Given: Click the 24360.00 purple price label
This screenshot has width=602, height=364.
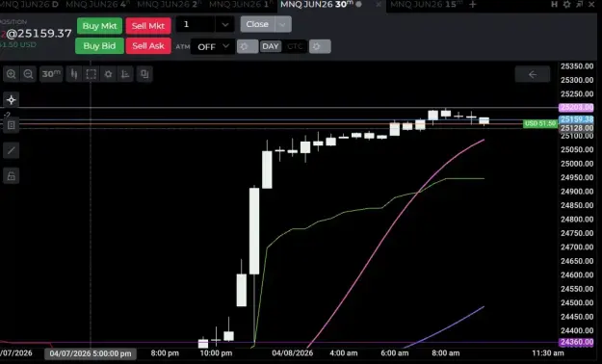Looking at the screenshot, I should [576, 342].
